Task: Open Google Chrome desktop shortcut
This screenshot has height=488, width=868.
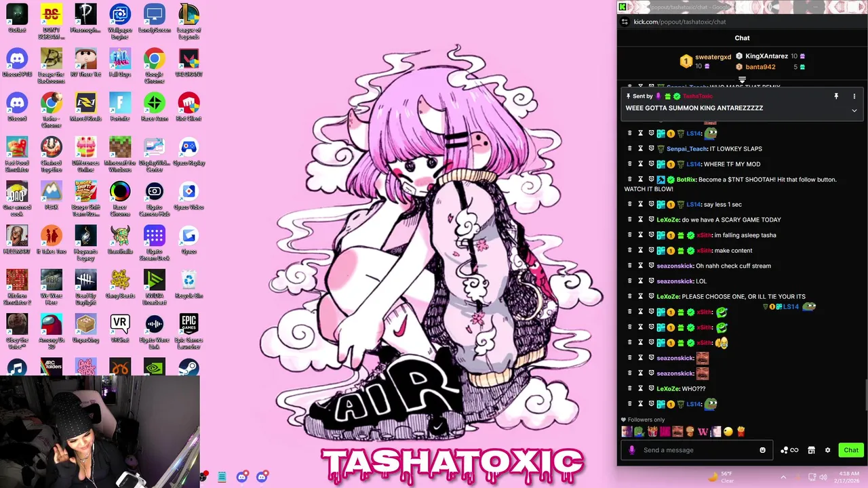Action: click(155, 66)
